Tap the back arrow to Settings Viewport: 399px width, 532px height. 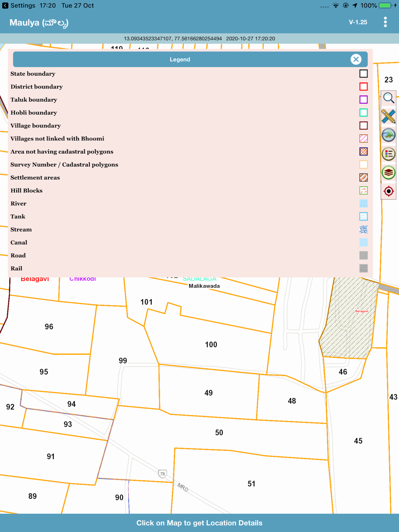coord(5,6)
